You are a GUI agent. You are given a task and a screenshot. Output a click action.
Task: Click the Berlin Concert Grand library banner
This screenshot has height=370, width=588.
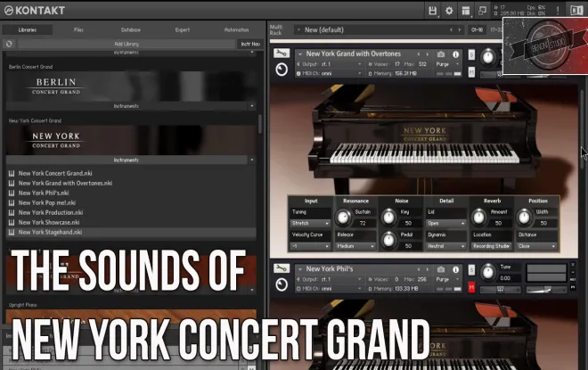pos(130,86)
